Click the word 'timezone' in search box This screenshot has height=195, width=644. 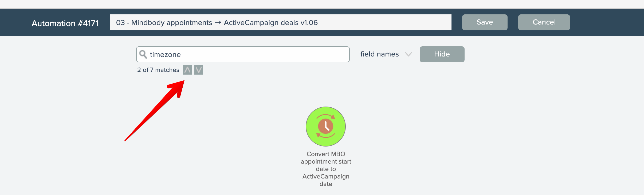click(165, 55)
